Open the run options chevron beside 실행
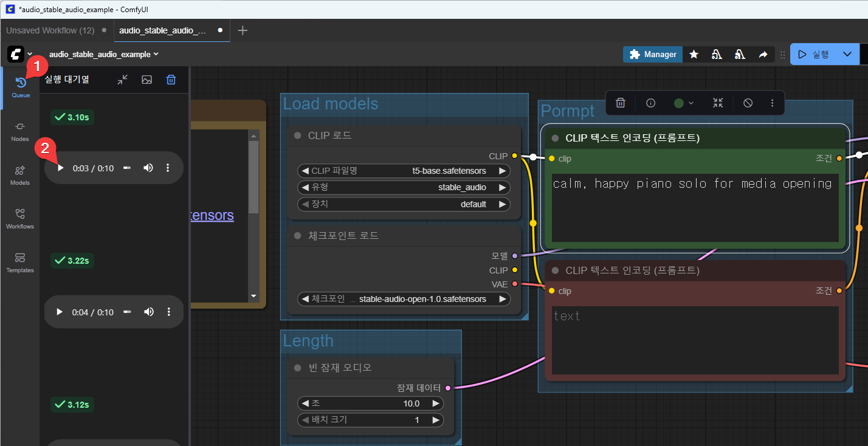This screenshot has height=446, width=868. click(x=847, y=54)
